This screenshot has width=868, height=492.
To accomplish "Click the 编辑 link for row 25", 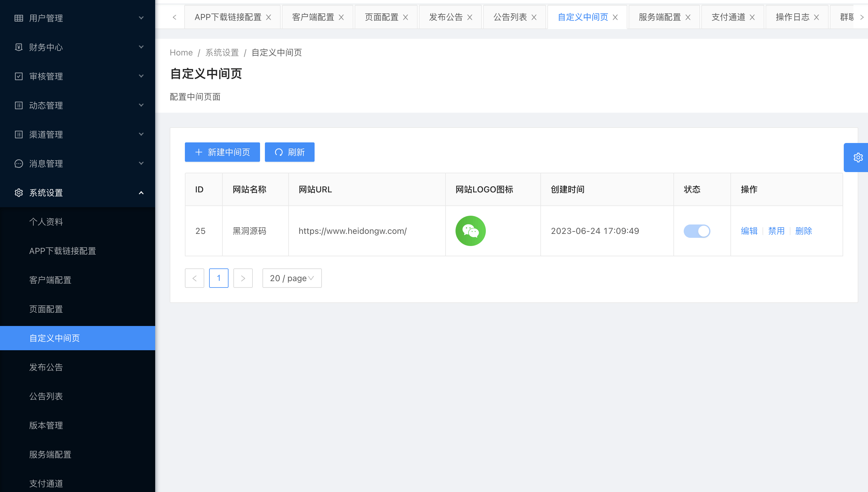I will [749, 231].
